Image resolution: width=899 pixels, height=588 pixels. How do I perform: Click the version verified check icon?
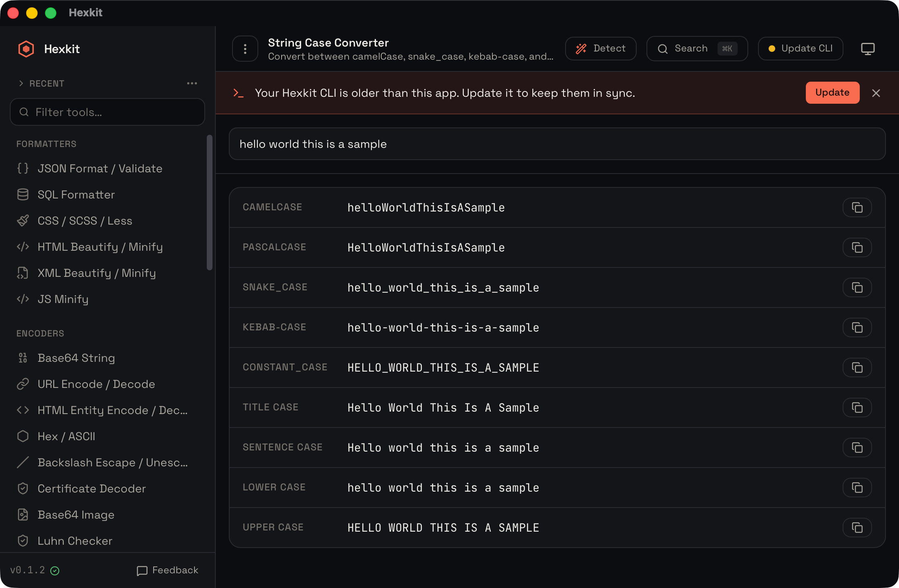tap(55, 571)
